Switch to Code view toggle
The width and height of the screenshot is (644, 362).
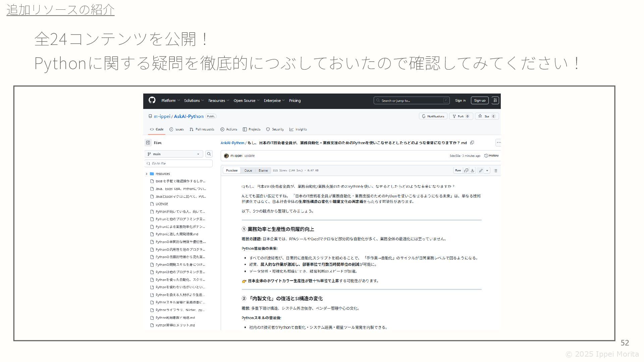click(248, 170)
